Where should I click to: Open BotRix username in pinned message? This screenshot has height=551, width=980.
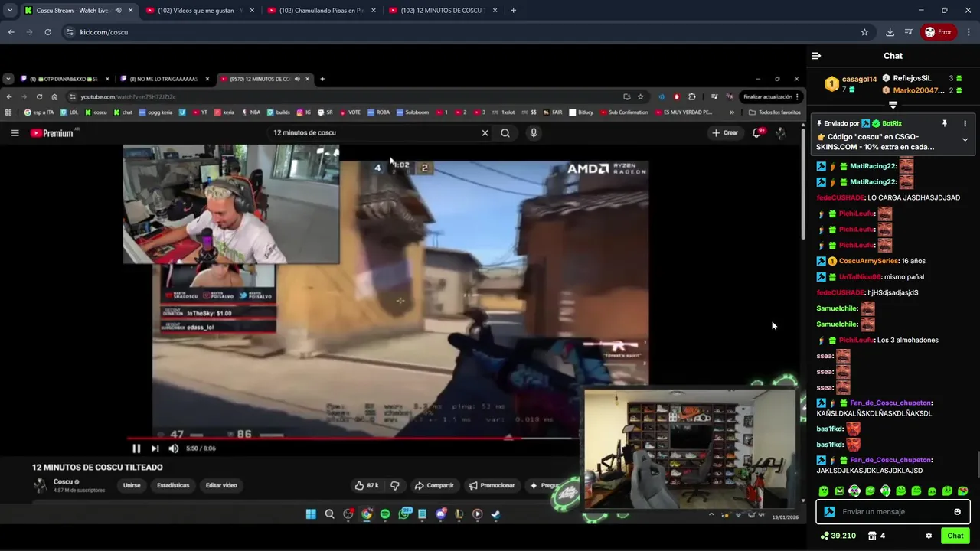[892, 123]
